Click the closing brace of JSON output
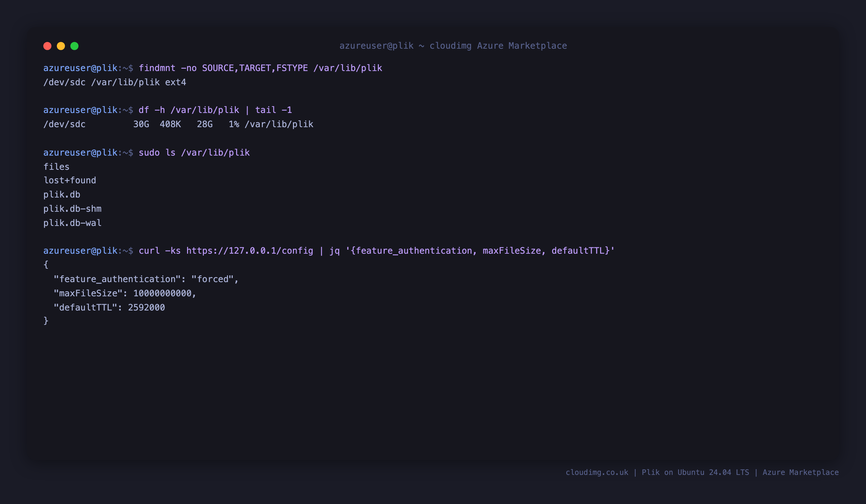 pyautogui.click(x=46, y=321)
